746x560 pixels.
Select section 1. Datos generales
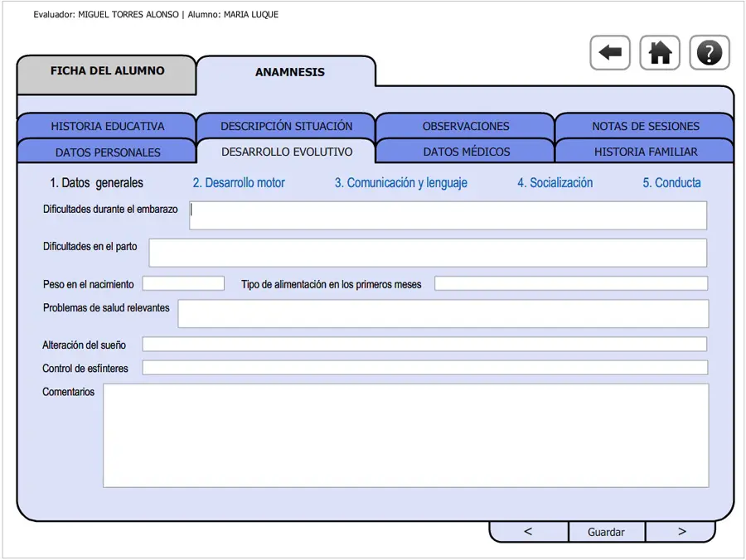(97, 182)
